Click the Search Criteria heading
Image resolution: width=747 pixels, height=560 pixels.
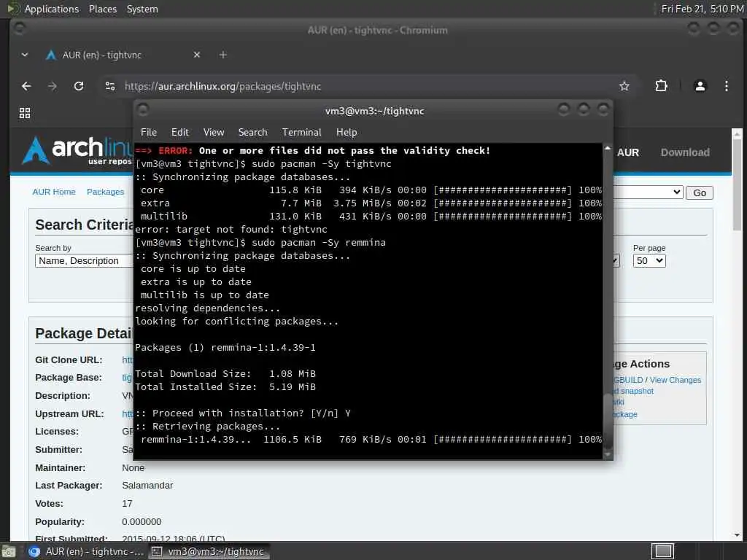85,225
